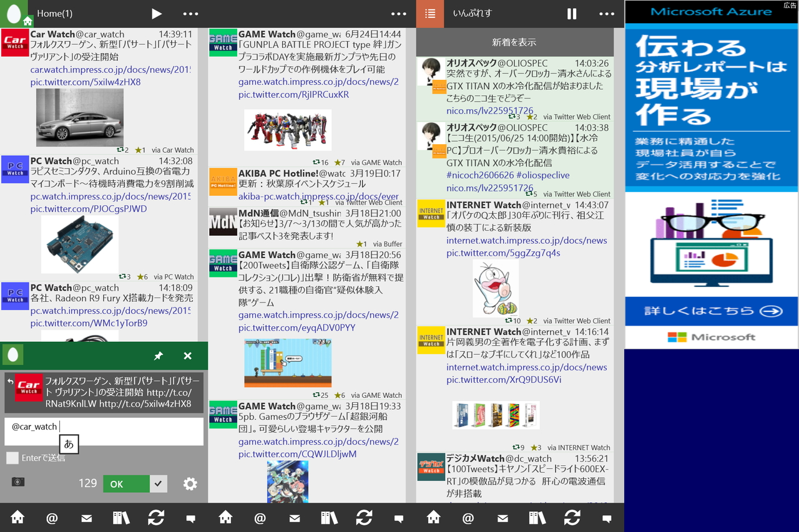
Task: Open the いんぷれす column ellipsis menu
Action: point(607,13)
